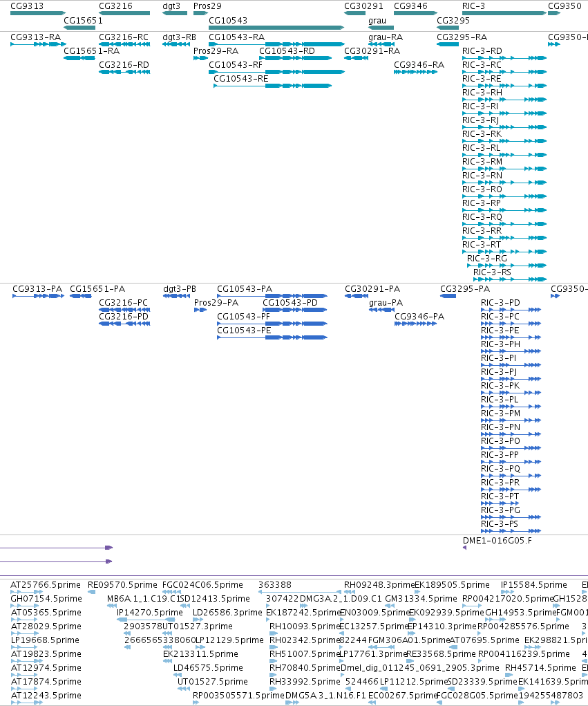The height and width of the screenshot is (706, 588).
Task: Click the RE09570.5prime EST label
Action: (123, 584)
